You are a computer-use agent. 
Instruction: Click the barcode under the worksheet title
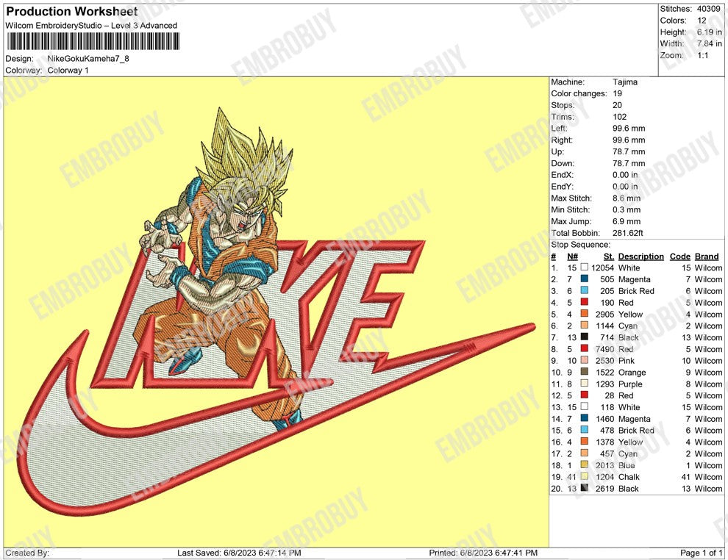point(93,41)
